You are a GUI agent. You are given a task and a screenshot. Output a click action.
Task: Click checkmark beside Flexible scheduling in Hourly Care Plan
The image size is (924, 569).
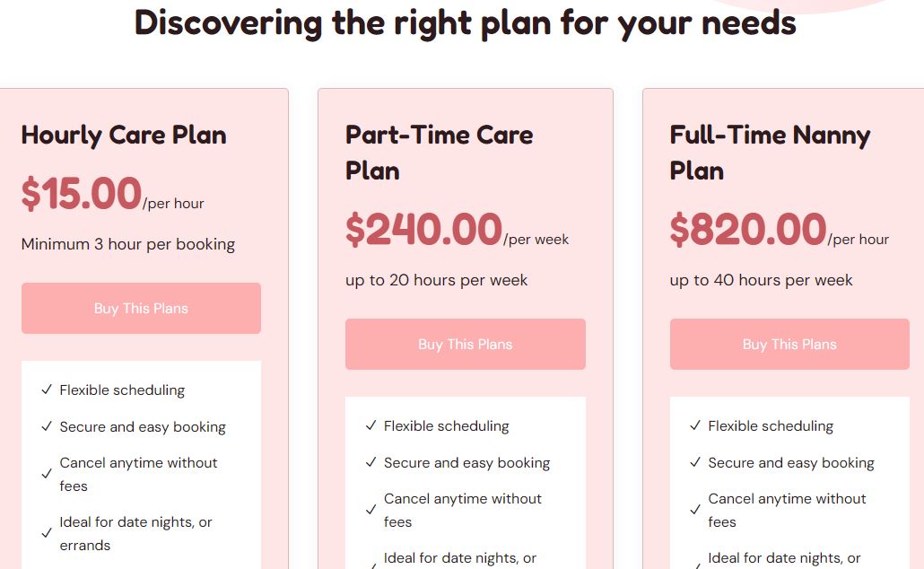46,390
